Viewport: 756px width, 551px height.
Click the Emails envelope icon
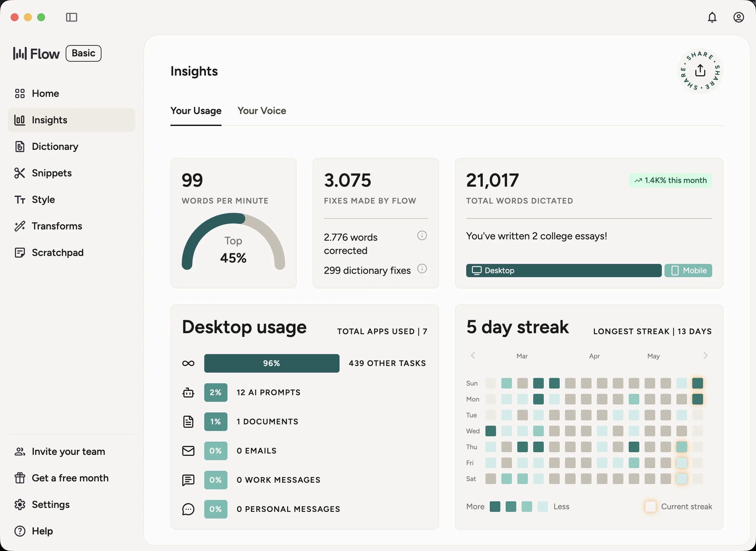pyautogui.click(x=188, y=451)
